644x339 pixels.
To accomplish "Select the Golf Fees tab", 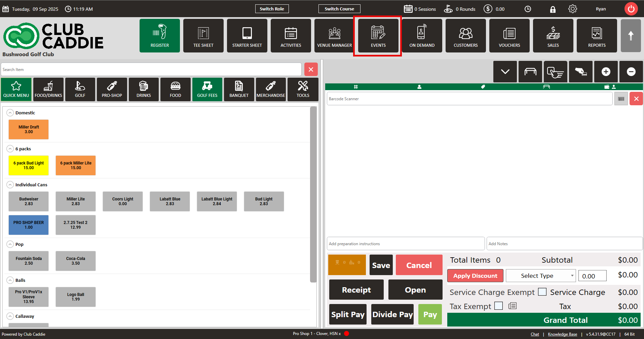I will pos(207,89).
